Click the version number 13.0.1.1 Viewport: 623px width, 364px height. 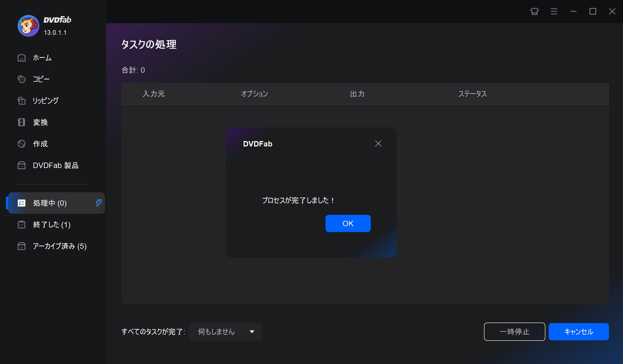click(55, 33)
